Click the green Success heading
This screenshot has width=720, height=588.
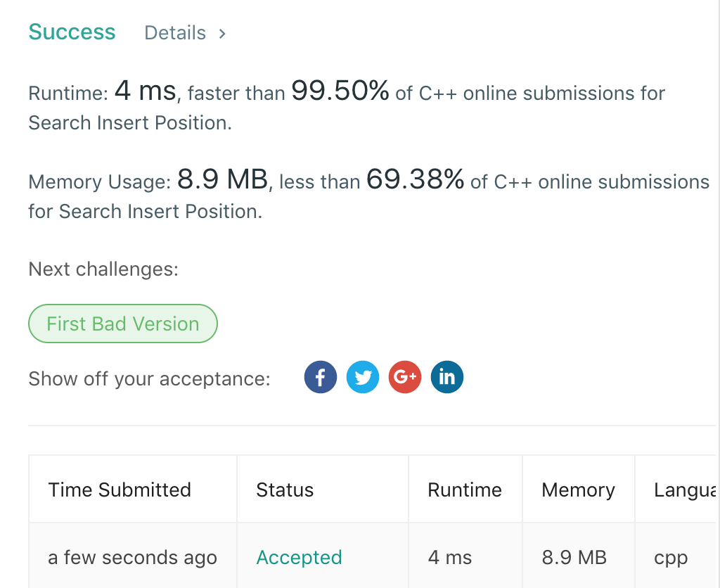pyautogui.click(x=72, y=32)
